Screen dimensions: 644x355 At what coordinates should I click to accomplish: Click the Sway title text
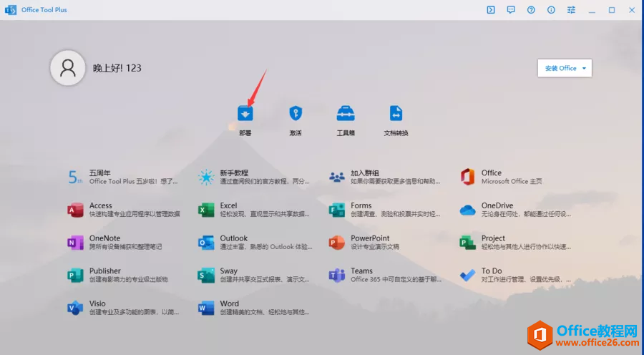[229, 271]
